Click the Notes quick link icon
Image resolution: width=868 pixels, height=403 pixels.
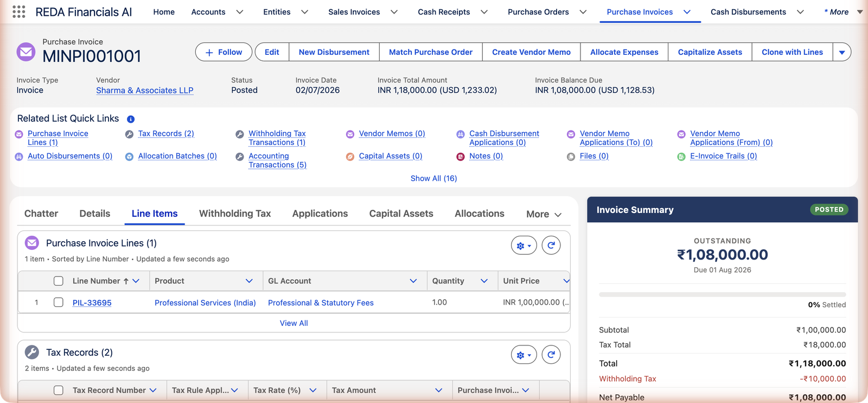point(461,156)
